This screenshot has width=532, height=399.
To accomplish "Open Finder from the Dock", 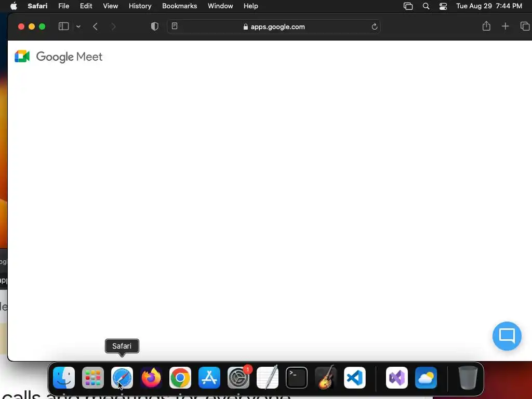I will coord(64,378).
